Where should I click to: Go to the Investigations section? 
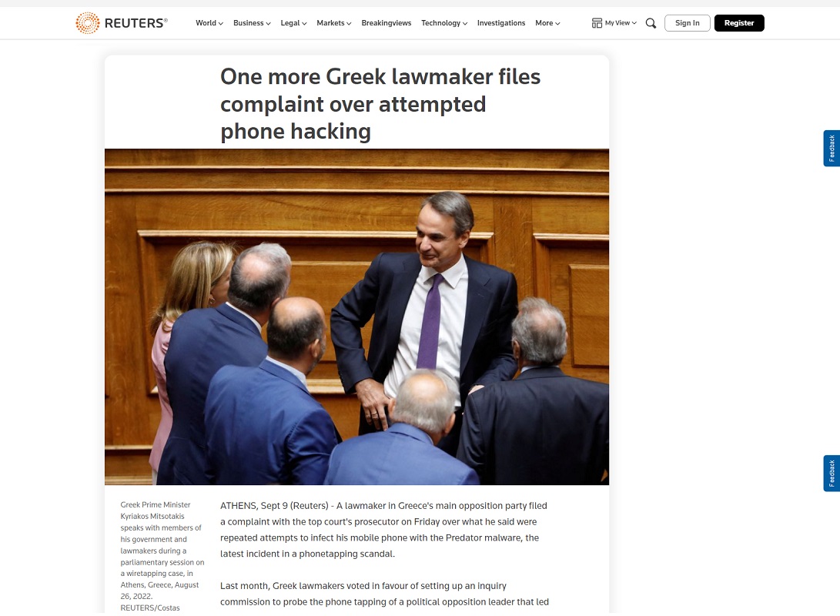pos(501,23)
